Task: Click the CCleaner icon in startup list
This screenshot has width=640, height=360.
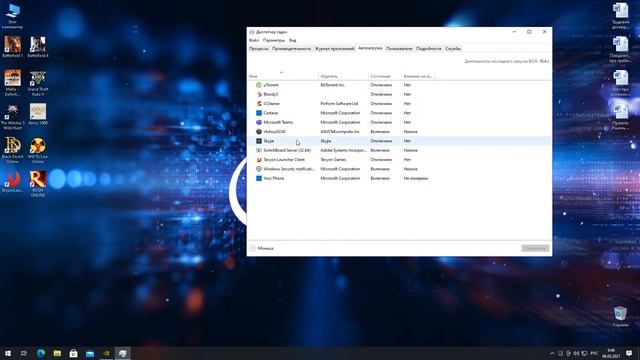Action: pos(259,104)
